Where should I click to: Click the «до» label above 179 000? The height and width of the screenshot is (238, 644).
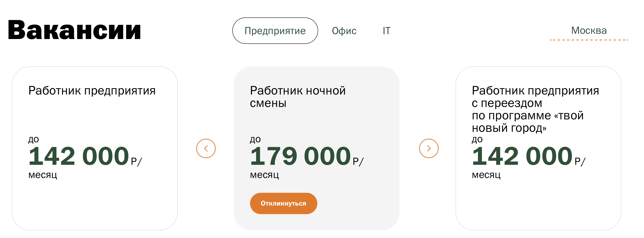[255, 139]
